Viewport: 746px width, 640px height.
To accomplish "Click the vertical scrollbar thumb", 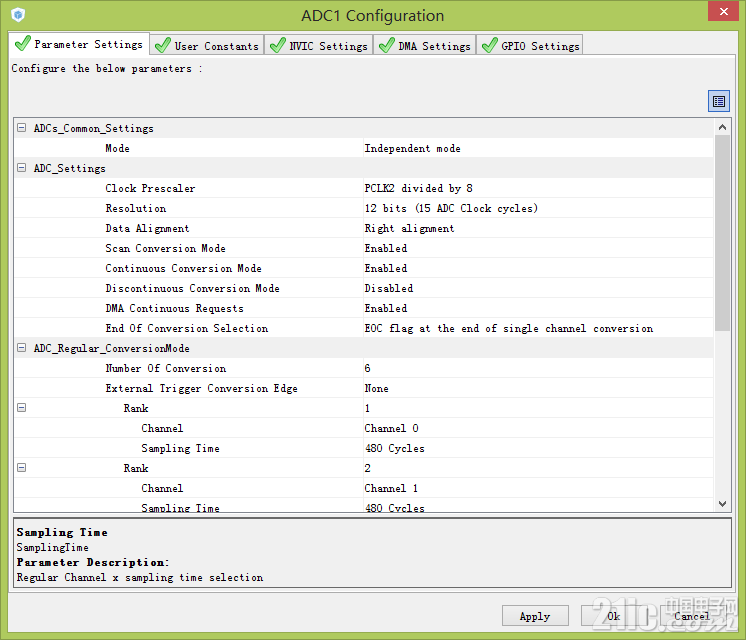I will click(722, 233).
